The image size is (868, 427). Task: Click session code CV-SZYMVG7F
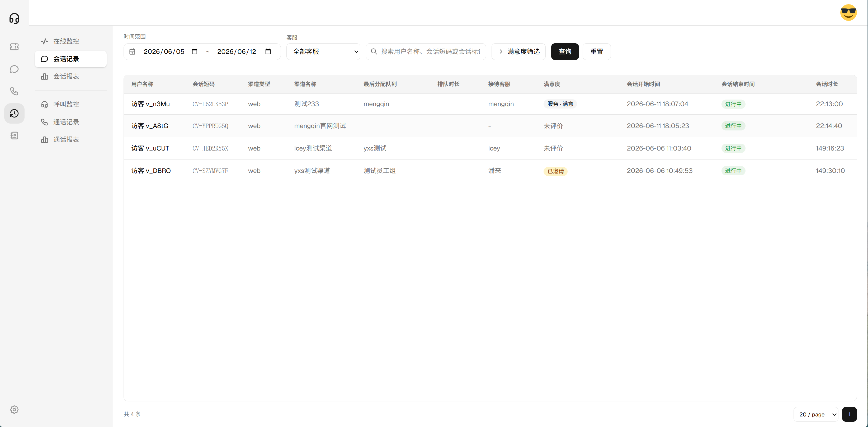210,171
